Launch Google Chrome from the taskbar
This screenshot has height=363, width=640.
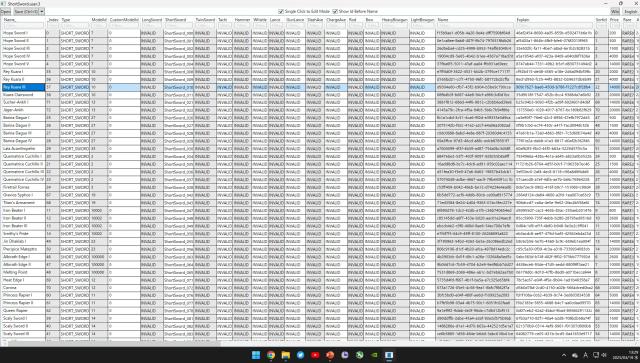click(271, 355)
